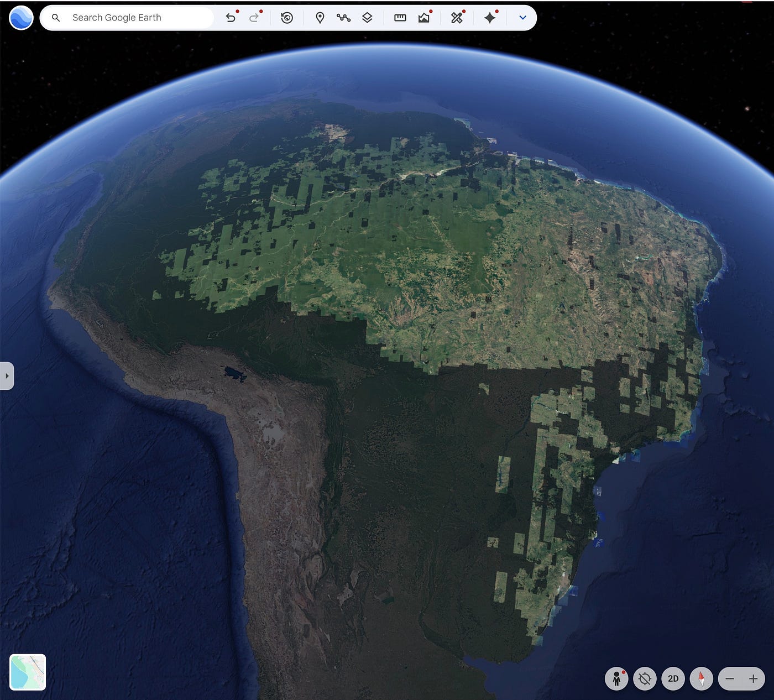Open the image overlay tool

point(424,18)
